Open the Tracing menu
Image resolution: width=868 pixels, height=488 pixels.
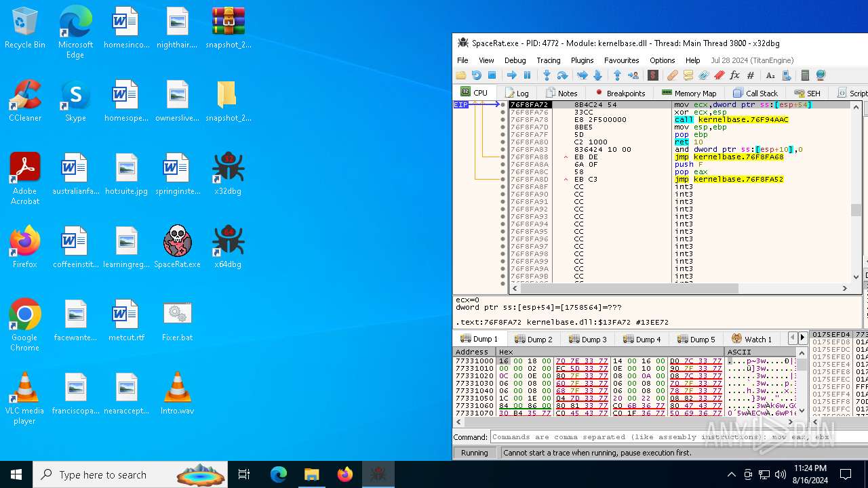[x=548, y=60]
